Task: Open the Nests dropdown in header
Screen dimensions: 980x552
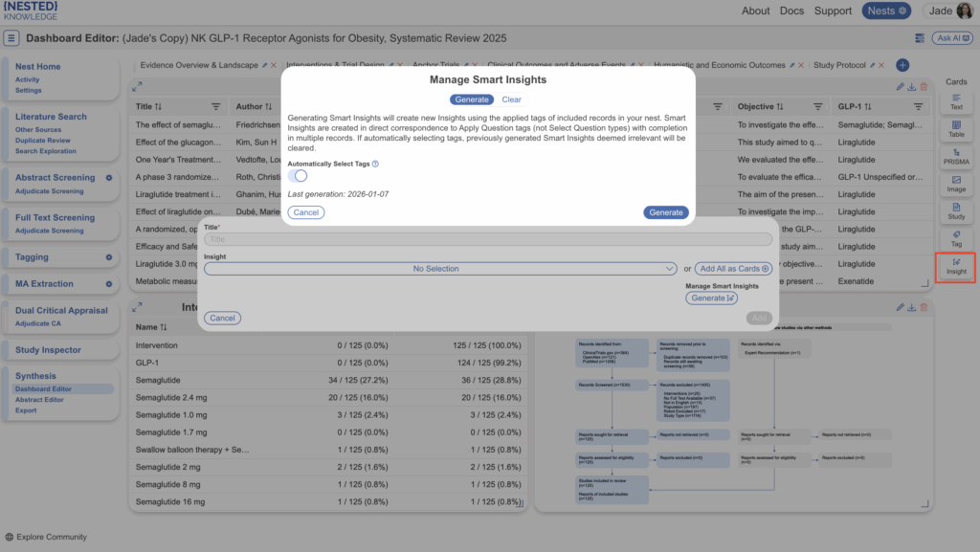Action: click(x=886, y=11)
